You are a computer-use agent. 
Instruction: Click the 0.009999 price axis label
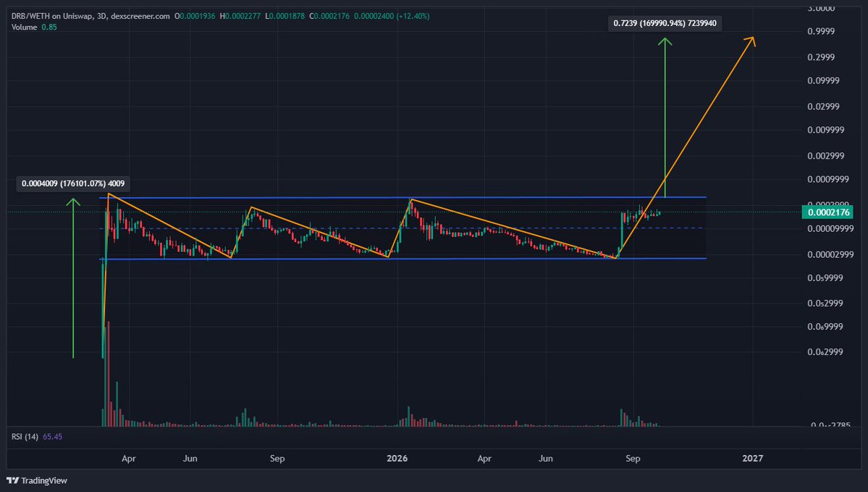[x=826, y=130]
